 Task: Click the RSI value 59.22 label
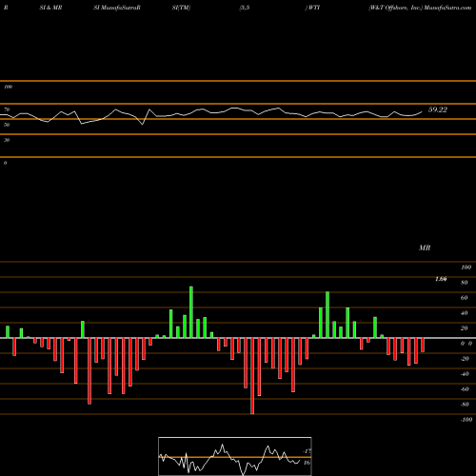438,109
